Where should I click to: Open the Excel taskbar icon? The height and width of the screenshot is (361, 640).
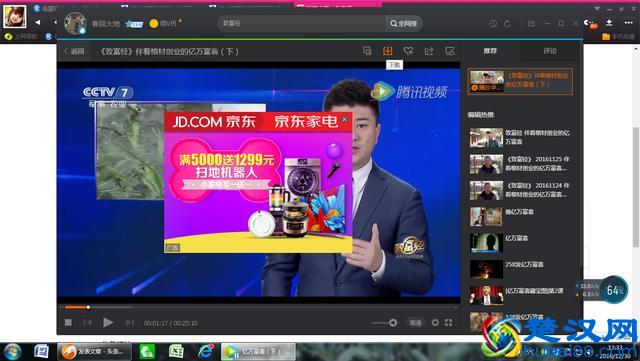[x=176, y=352]
